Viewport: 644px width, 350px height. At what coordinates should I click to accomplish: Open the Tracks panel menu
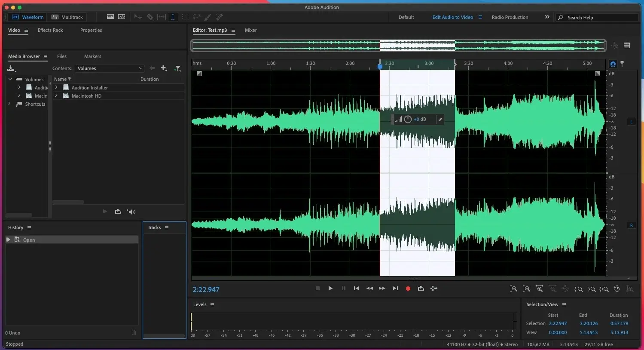point(167,228)
